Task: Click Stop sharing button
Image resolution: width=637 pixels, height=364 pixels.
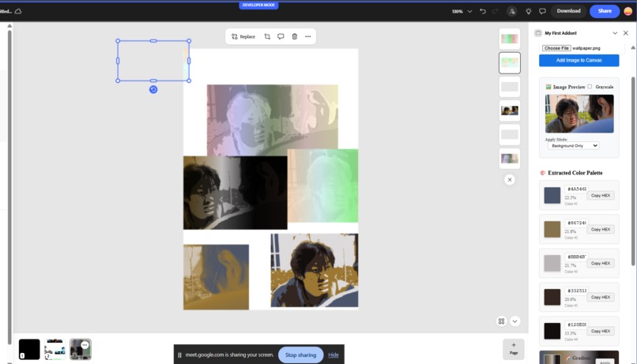Action: [300, 355]
